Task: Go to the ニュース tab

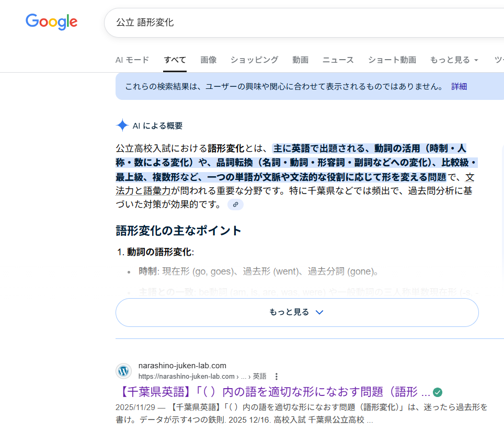Action: tap(338, 60)
